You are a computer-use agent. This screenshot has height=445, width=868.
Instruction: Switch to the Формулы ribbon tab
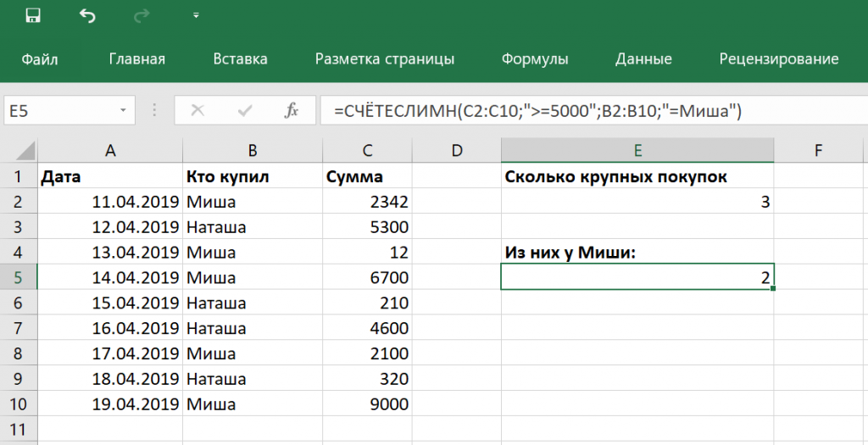[x=534, y=58]
